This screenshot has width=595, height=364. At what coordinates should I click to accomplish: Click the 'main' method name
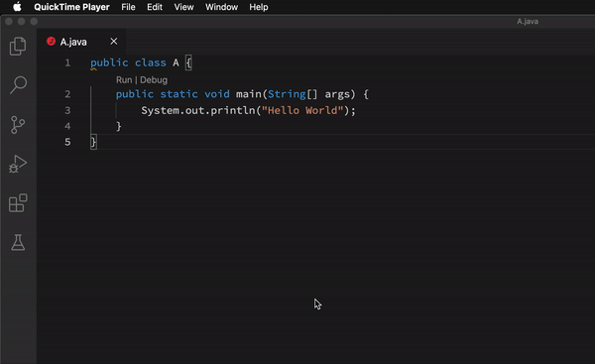pyautogui.click(x=249, y=94)
